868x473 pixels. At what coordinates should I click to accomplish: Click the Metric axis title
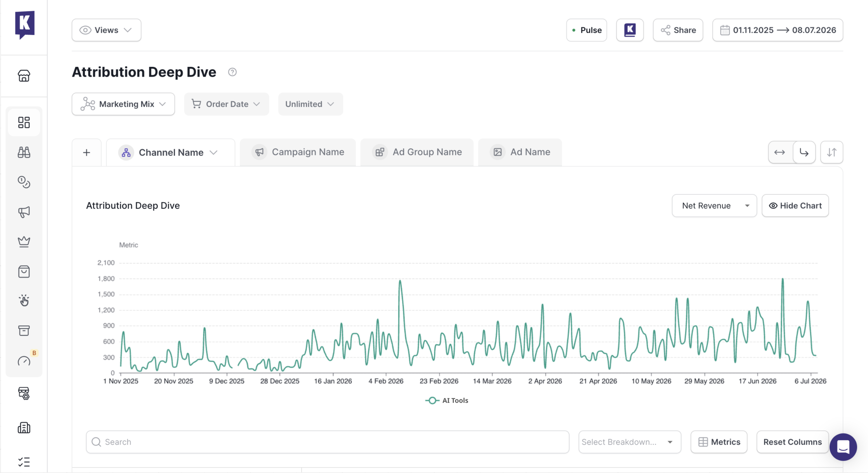129,245
